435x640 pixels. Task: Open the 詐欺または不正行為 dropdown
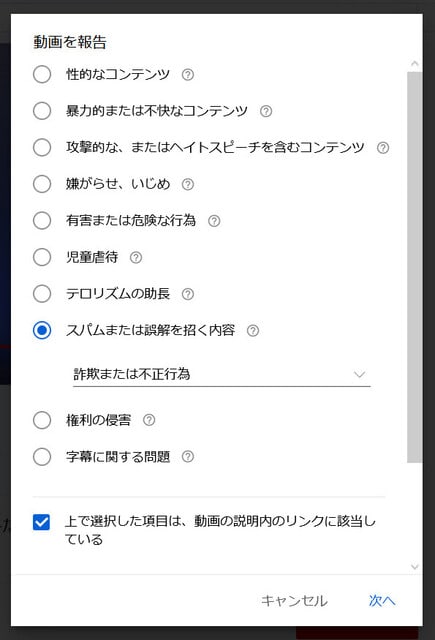222,374
